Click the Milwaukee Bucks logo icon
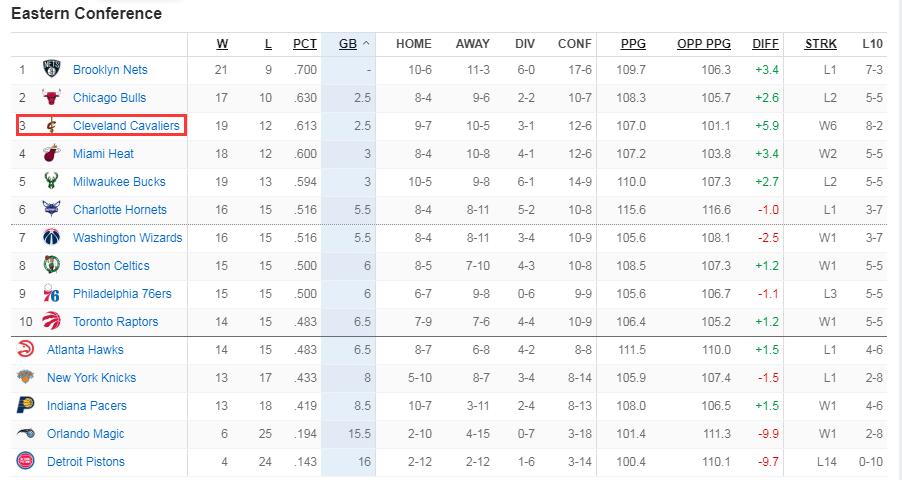Screen dimensions: 902x480 click(x=52, y=182)
